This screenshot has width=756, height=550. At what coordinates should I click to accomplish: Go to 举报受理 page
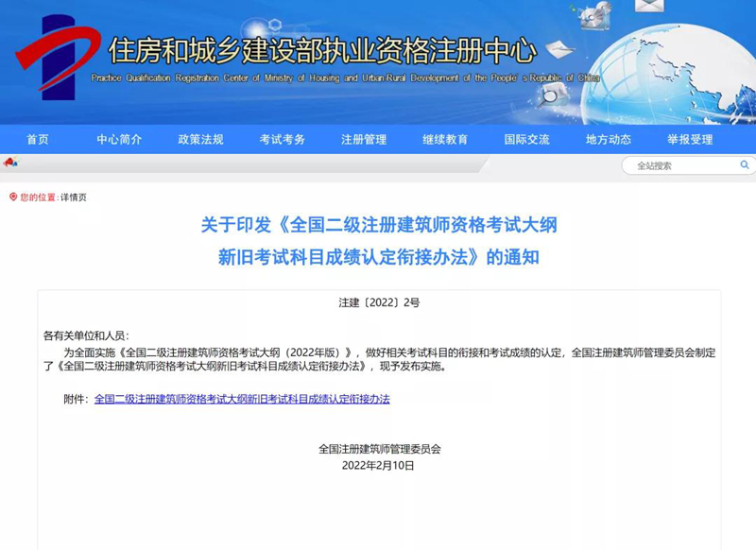click(x=690, y=140)
